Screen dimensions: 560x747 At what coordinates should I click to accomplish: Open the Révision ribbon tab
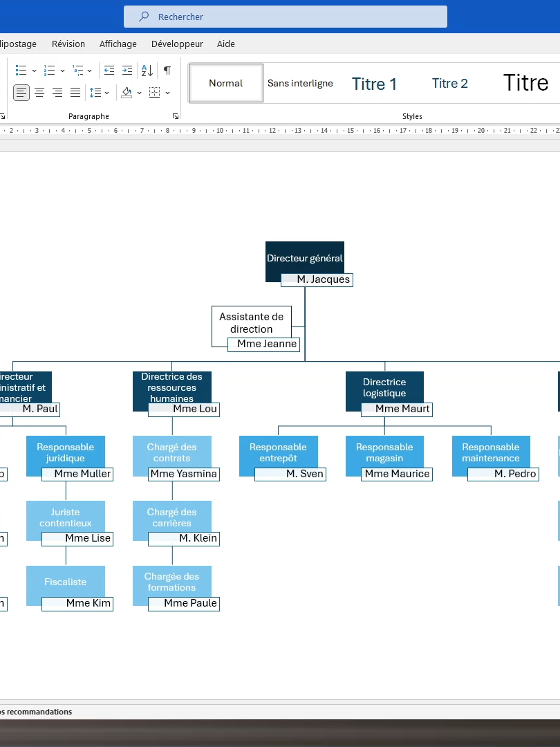point(68,44)
